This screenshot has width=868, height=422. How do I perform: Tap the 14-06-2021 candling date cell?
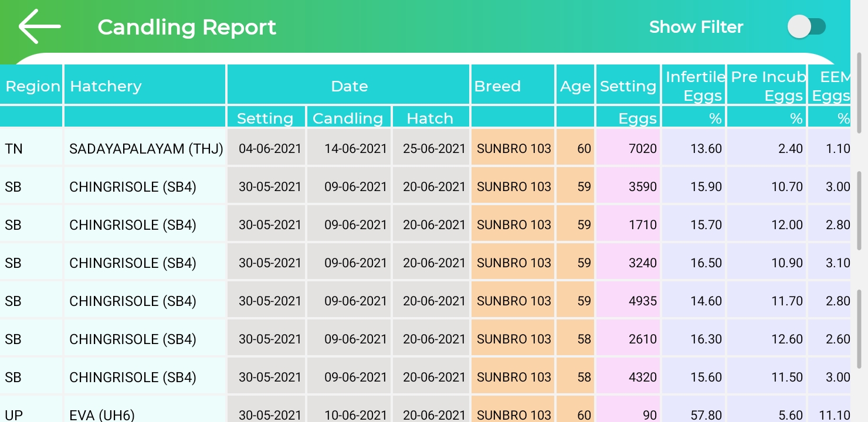point(355,149)
